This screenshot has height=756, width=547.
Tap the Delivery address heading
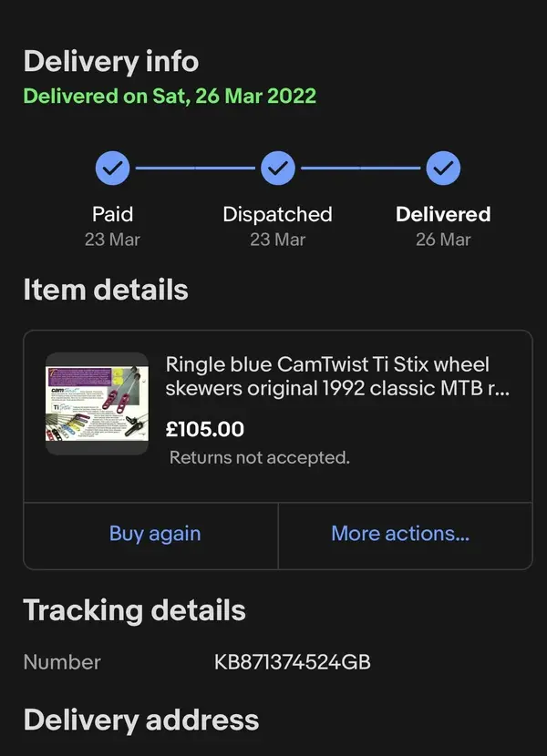point(141,720)
